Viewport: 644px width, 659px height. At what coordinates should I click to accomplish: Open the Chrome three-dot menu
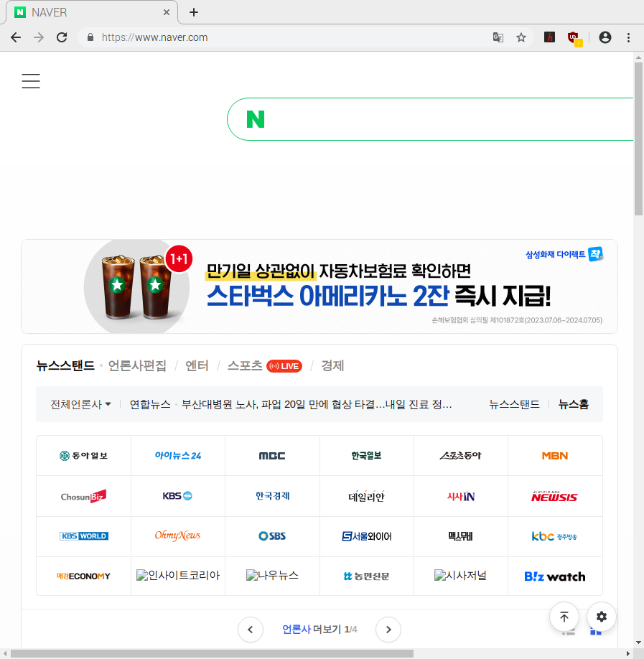coord(628,37)
